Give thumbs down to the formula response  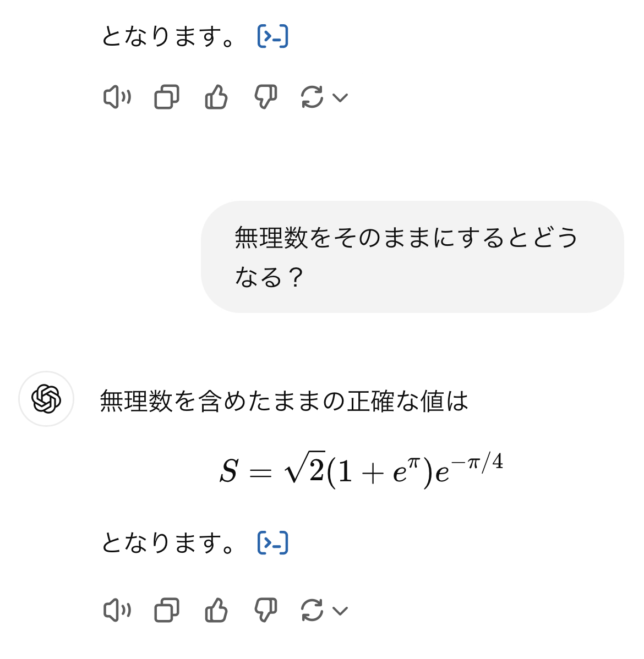coord(265,610)
